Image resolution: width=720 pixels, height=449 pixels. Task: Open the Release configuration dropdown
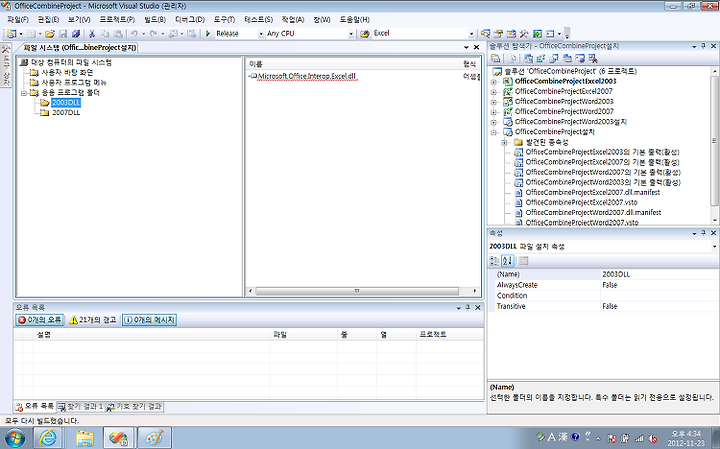pyautogui.click(x=261, y=34)
